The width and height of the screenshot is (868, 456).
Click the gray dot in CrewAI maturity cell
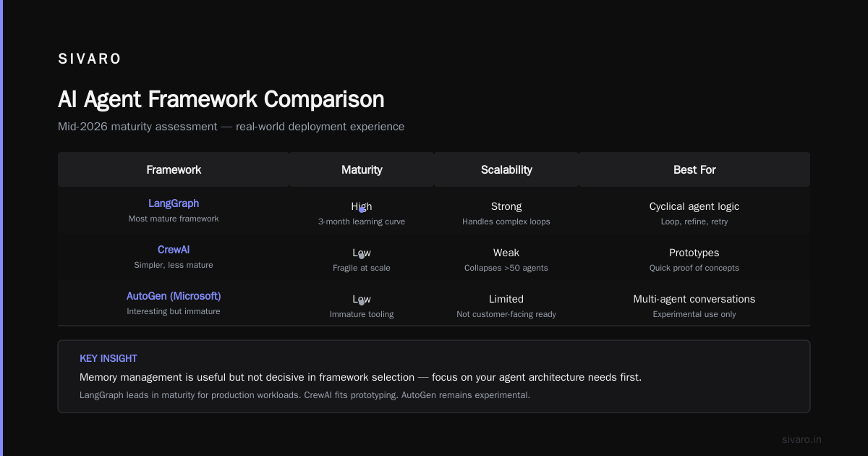pyautogui.click(x=362, y=256)
